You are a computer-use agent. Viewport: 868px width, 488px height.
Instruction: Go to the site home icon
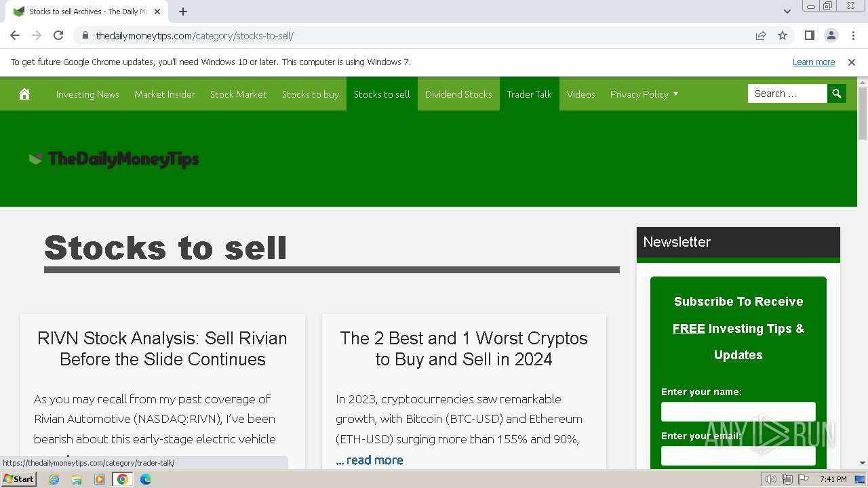[24, 94]
